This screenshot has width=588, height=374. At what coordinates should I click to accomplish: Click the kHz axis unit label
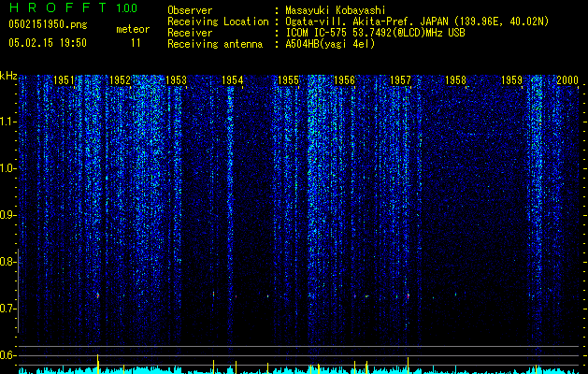pos(8,76)
